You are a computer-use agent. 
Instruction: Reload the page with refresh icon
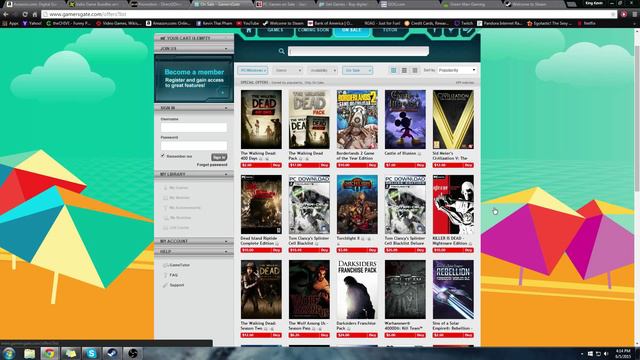pos(25,14)
